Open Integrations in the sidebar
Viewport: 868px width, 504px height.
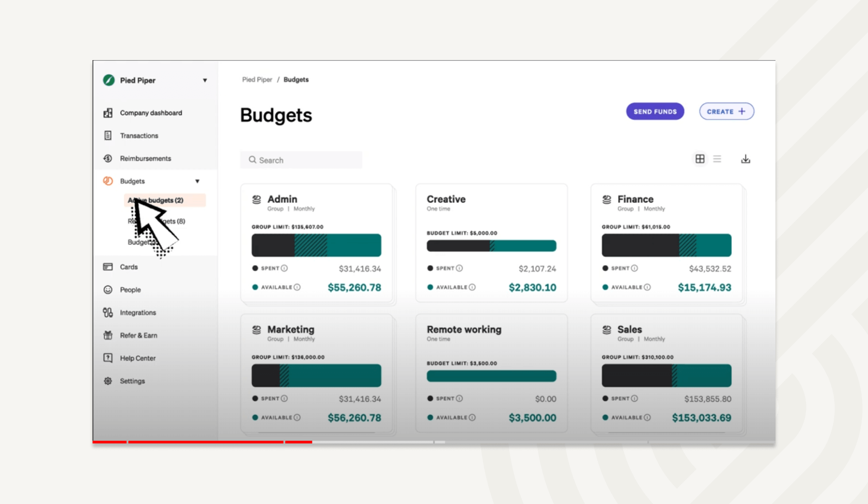(x=138, y=313)
